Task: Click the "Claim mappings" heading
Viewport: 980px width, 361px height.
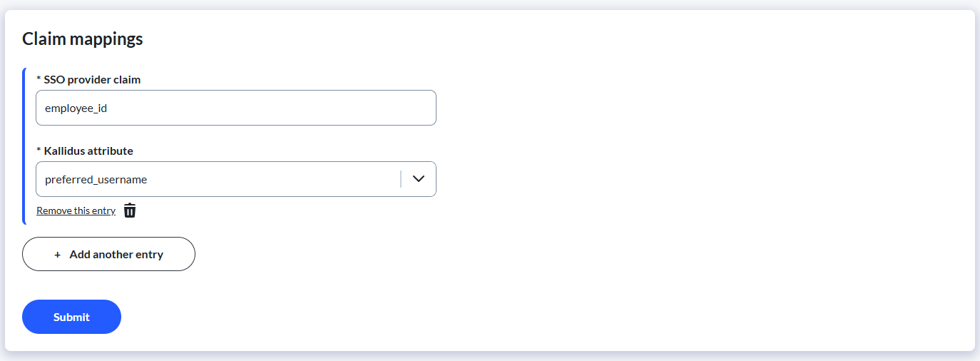Action: coord(83,39)
